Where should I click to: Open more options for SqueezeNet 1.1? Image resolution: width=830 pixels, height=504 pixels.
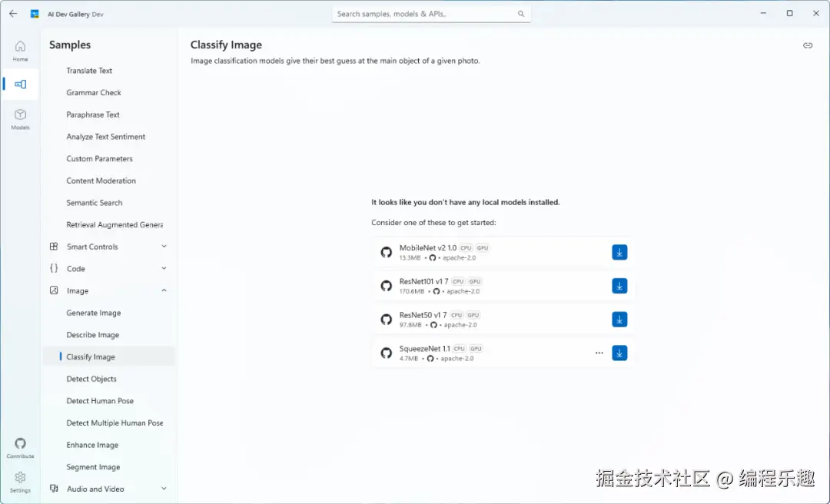click(x=599, y=353)
